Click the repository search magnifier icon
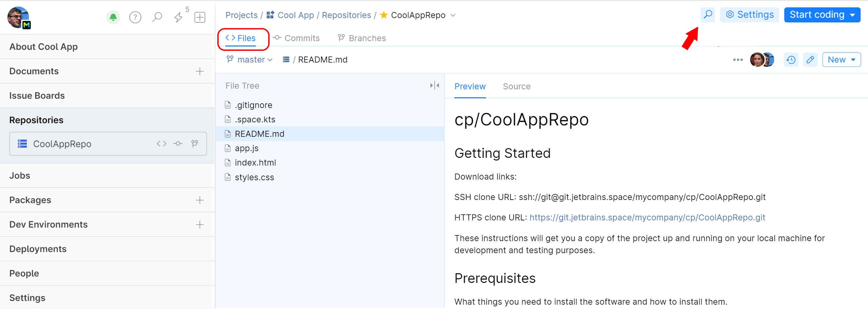 [x=708, y=15]
